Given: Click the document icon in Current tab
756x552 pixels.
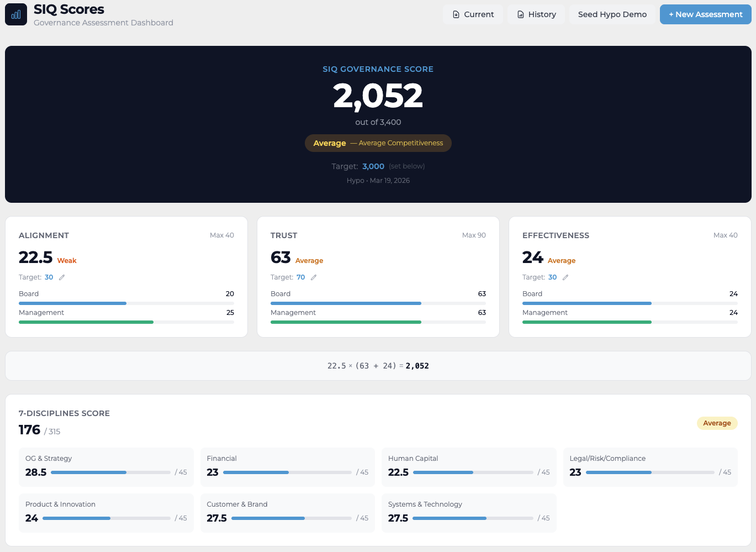Looking at the screenshot, I should click(456, 14).
